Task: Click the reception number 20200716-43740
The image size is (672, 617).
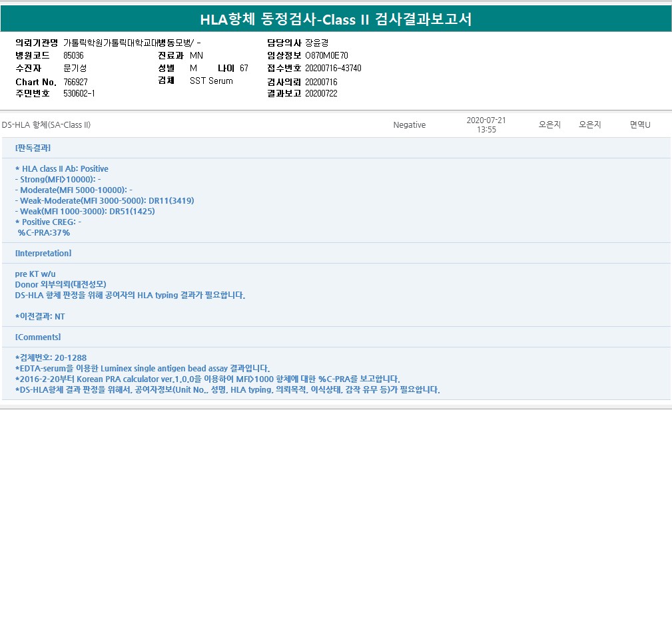Action: coord(333,68)
